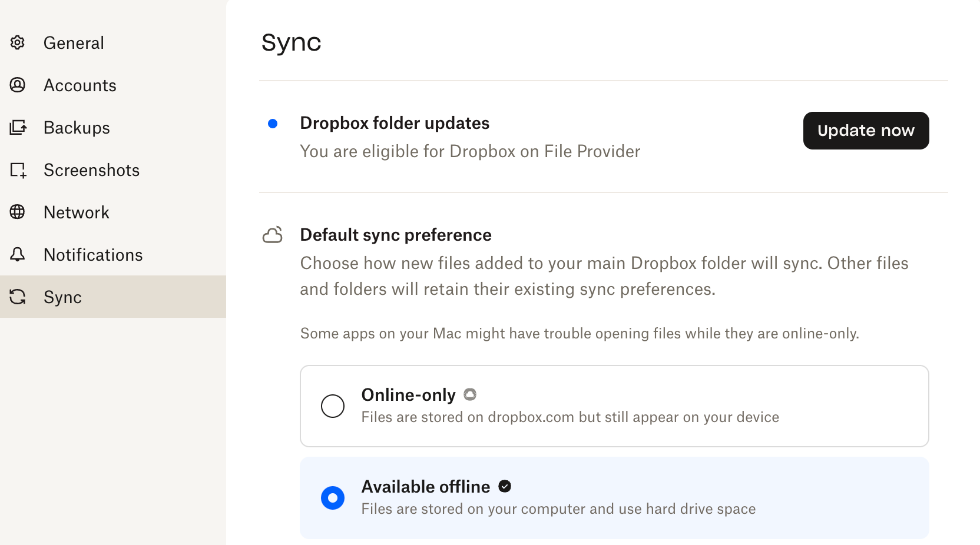Go to the Backups tab
This screenshot has width=980, height=545.
(113, 127)
